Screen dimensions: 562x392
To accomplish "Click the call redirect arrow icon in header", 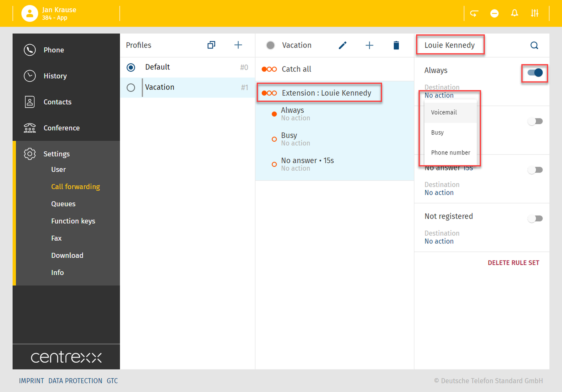I will pos(474,13).
